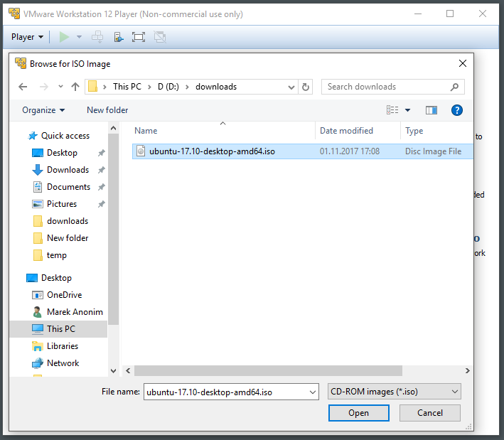
Task: Open pinned Desktop under Quick access
Action: 62,153
